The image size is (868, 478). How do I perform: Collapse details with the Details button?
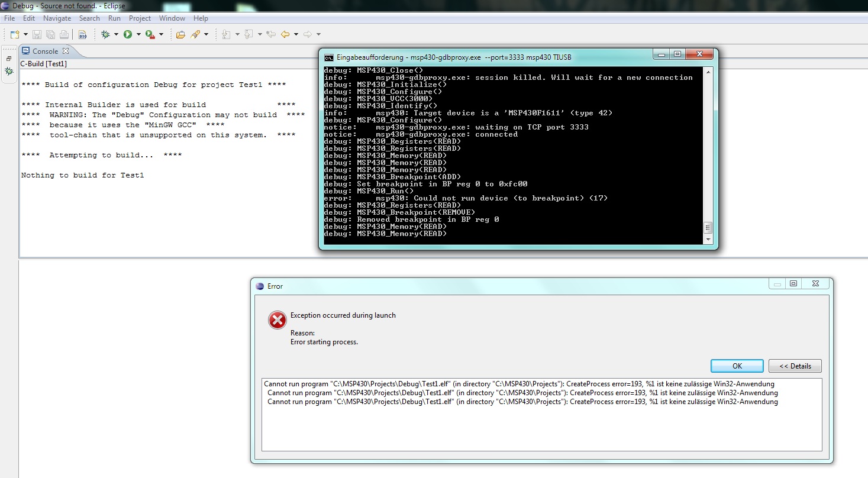pos(795,366)
